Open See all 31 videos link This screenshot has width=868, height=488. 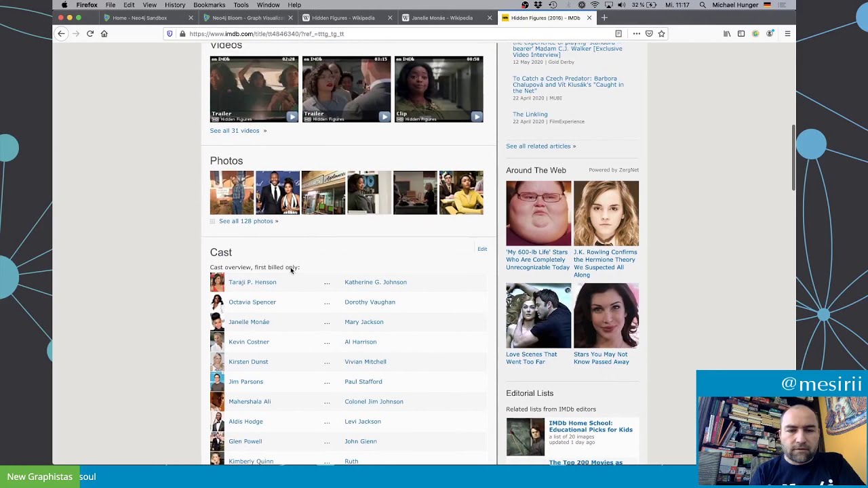point(238,131)
